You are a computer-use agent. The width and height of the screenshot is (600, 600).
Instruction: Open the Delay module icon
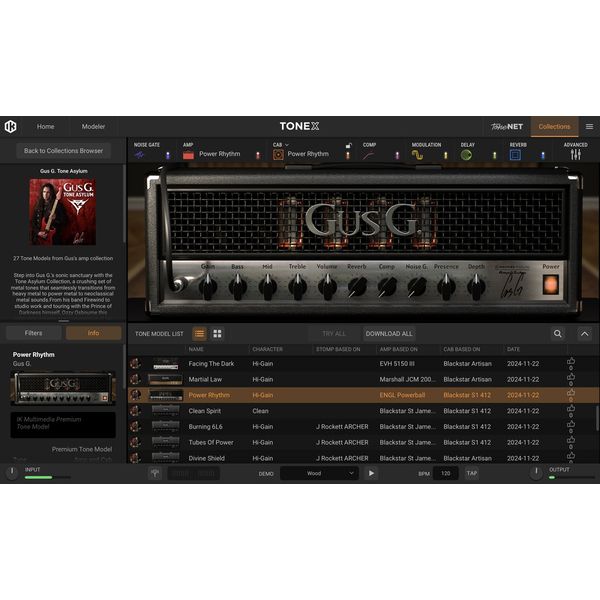point(466,155)
